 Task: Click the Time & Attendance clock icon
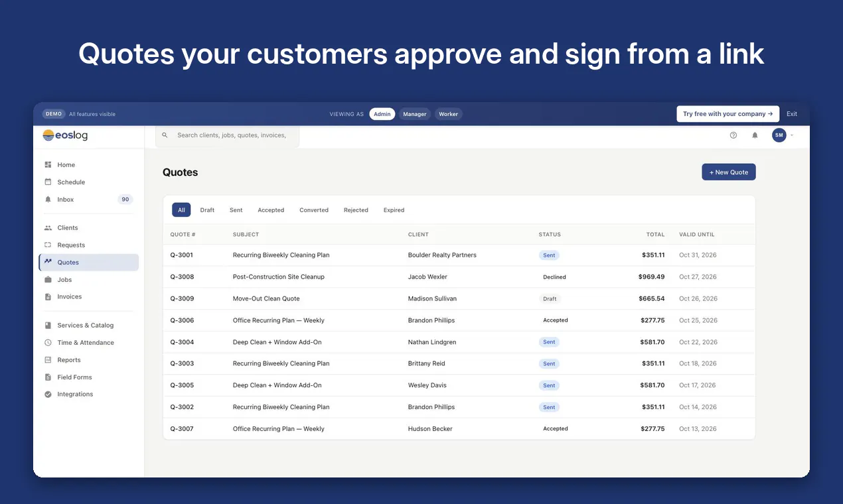48,342
